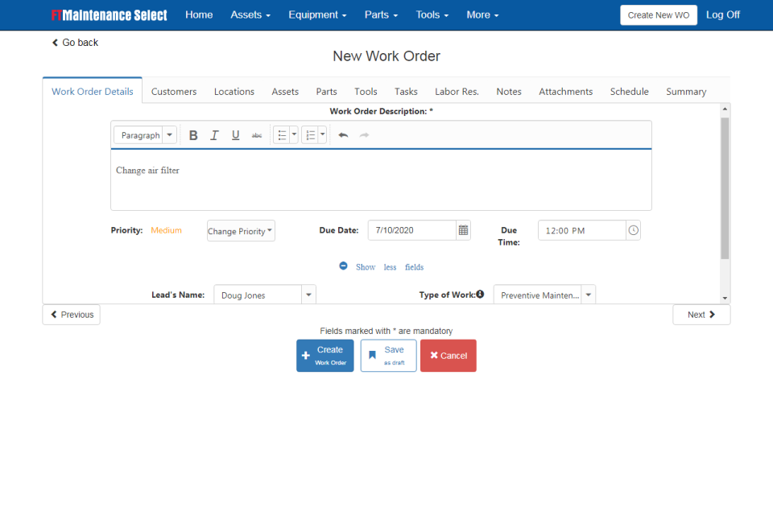The height and width of the screenshot is (532, 773).
Task: Click Show less fields link
Action: click(x=390, y=267)
